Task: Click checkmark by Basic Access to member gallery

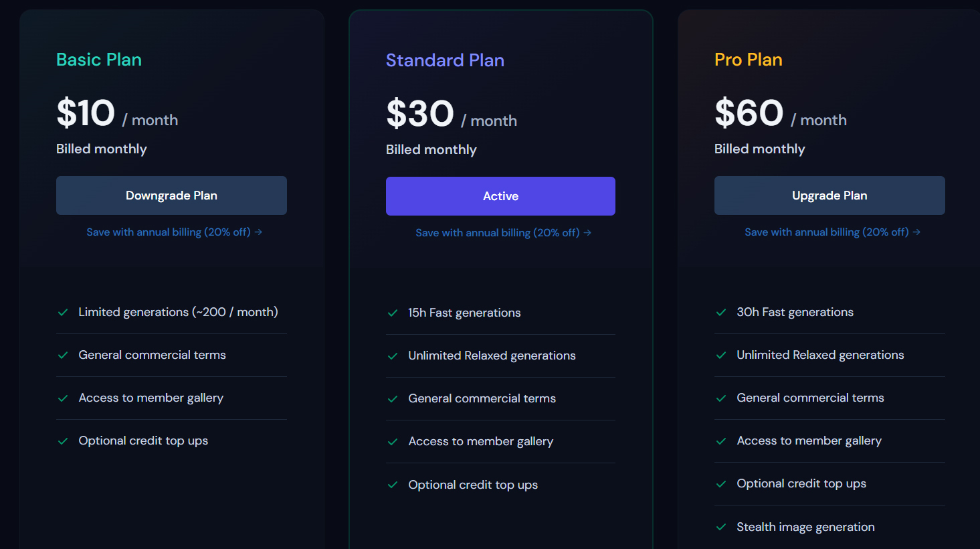Action: point(63,398)
